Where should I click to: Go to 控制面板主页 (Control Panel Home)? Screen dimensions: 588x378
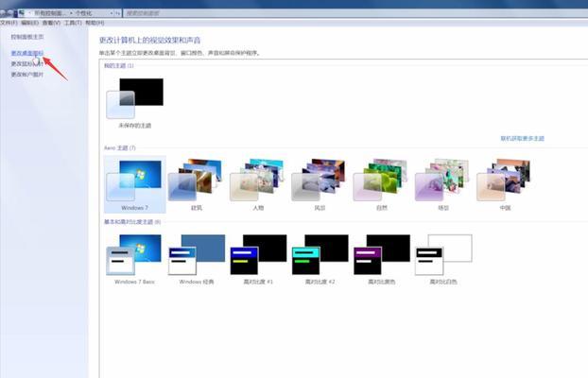[27, 37]
